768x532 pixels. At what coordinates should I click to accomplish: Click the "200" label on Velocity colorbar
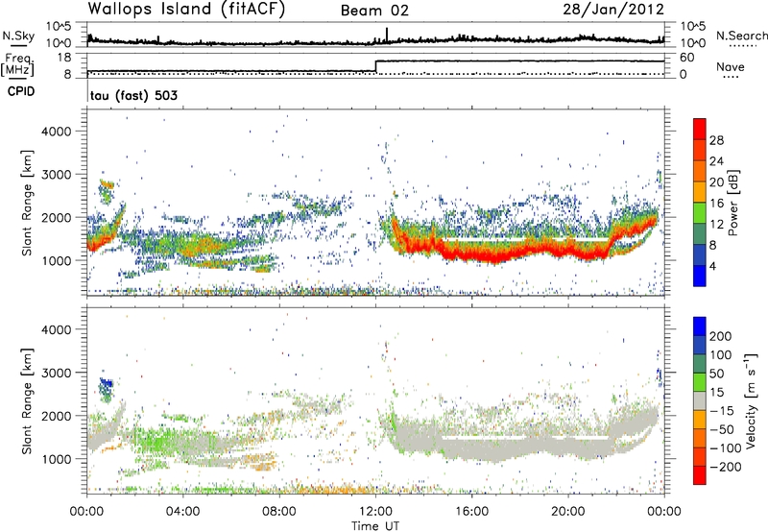pos(721,336)
